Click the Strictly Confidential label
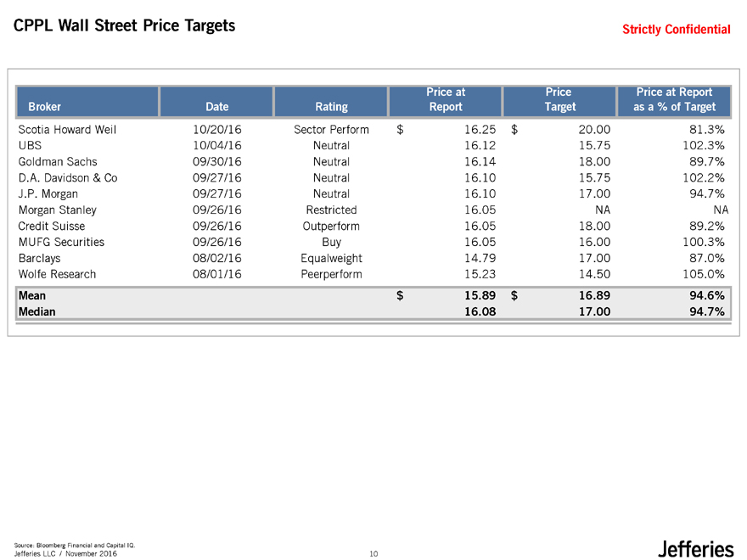This screenshot has width=747, height=560. (676, 30)
